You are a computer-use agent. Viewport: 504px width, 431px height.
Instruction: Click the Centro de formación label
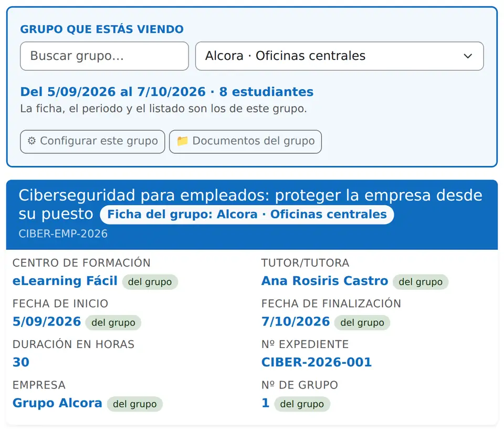81,263
